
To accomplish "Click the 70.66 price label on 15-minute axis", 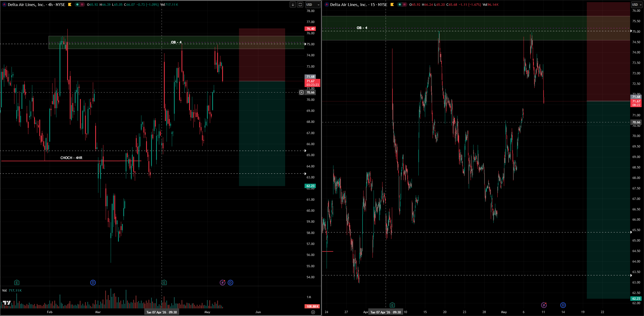I will click(636, 122).
